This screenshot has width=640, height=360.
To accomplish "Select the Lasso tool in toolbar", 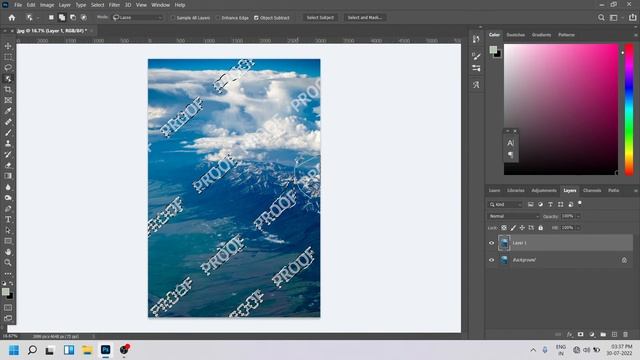I will [8, 67].
